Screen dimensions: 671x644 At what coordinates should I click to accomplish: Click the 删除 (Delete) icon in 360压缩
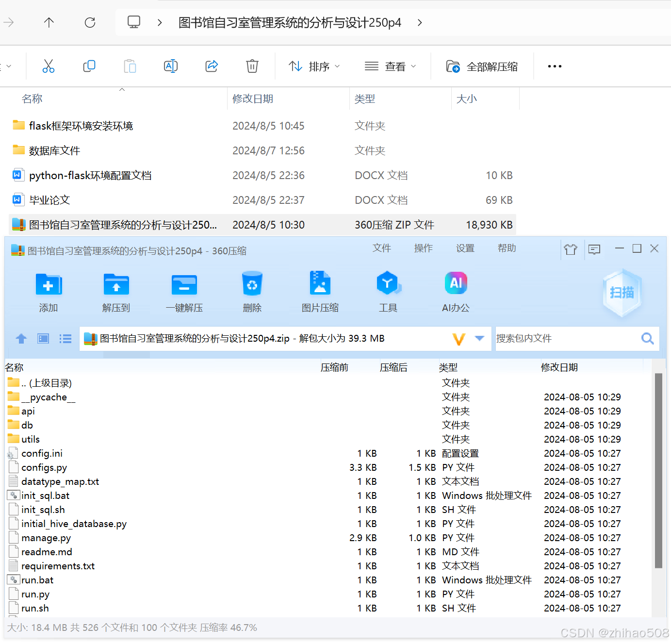(x=252, y=291)
